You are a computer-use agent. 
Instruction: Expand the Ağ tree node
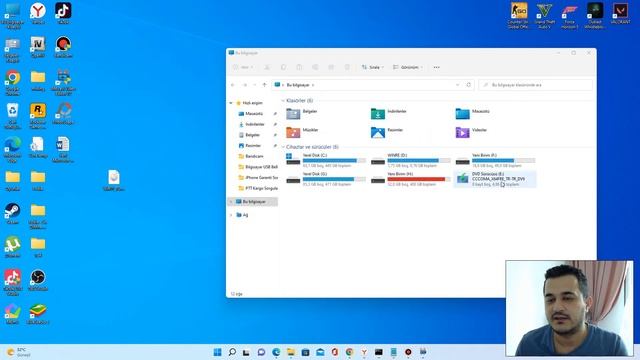point(231,215)
